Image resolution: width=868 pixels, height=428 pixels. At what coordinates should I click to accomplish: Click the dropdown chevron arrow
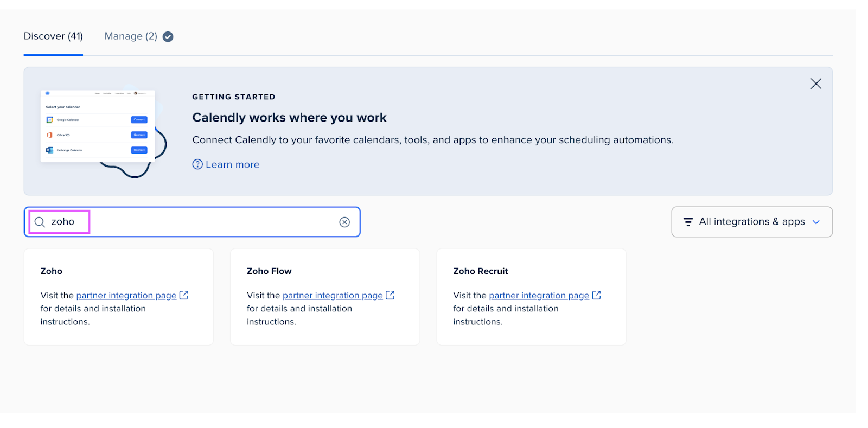816,222
